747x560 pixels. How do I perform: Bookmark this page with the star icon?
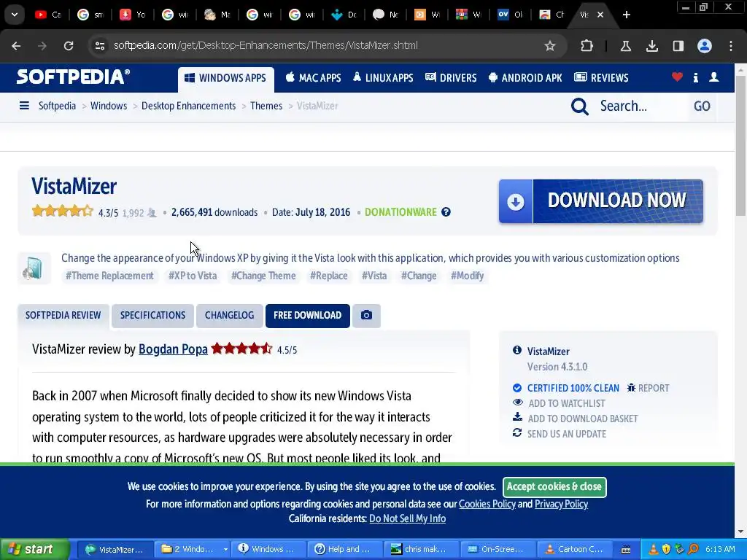(x=550, y=46)
